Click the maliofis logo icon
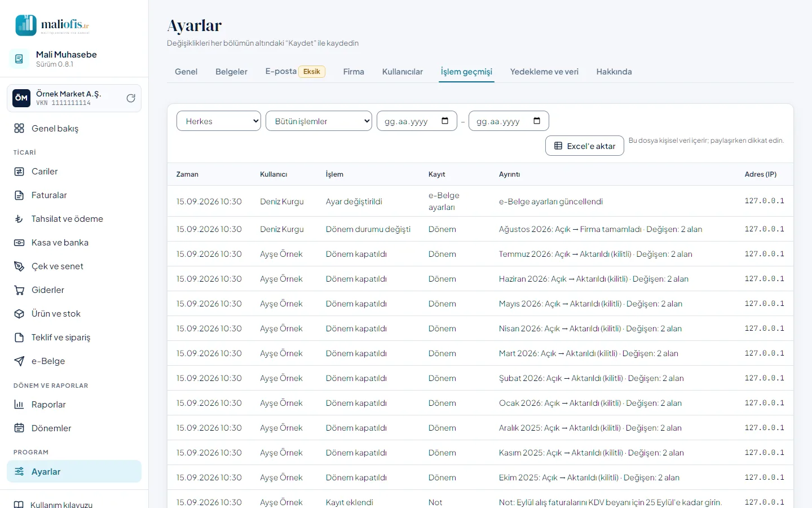Screen dimensions: 812x508 click(26, 25)
